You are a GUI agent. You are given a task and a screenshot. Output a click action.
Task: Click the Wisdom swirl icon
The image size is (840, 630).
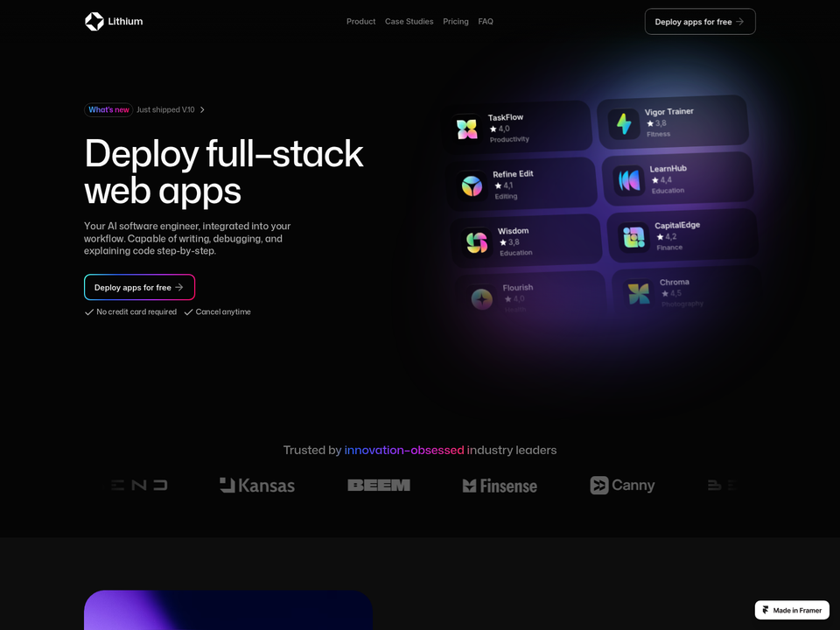(477, 242)
